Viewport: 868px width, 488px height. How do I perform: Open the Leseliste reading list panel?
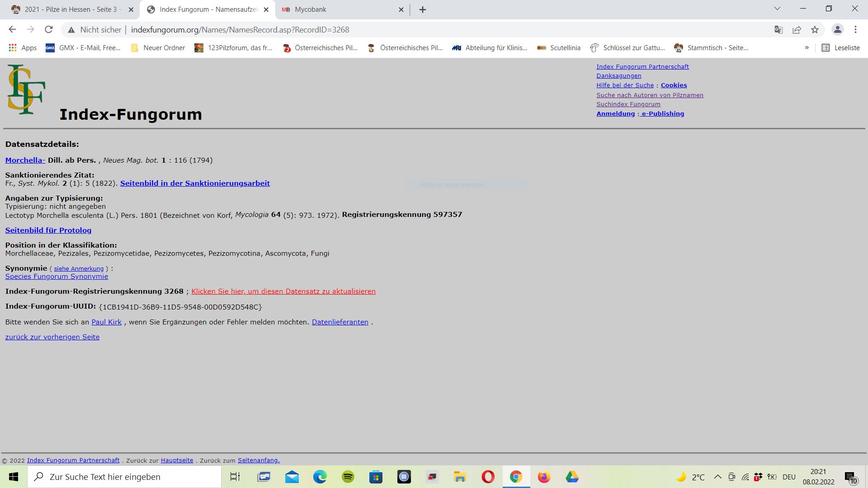[840, 48]
